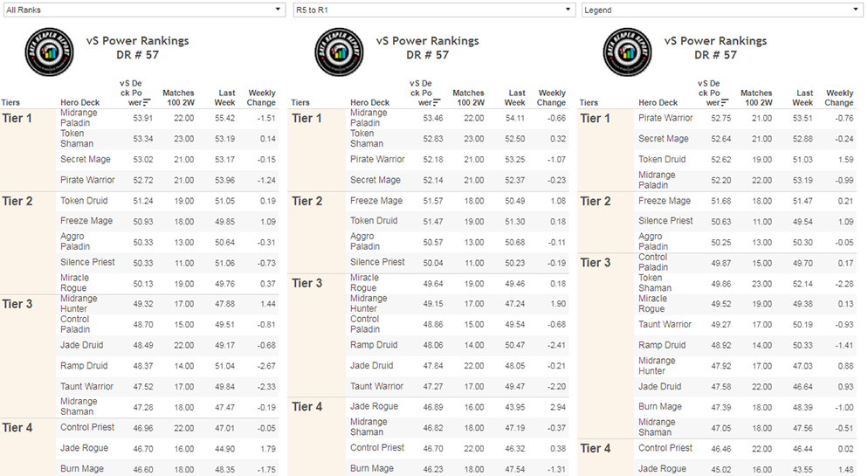Select Token Druid in All Ranks Tier 2
Image resolution: width=868 pixels, height=476 pixels.
pos(84,201)
